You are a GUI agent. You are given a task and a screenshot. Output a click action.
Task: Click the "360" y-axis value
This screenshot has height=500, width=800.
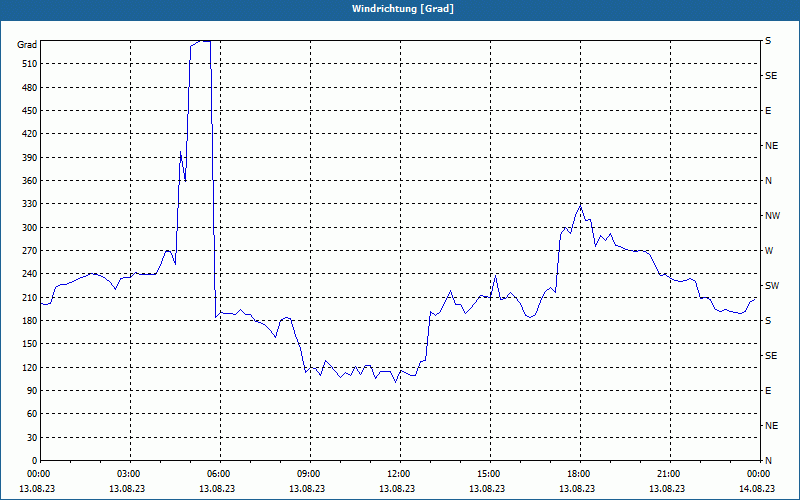pyautogui.click(x=29, y=181)
